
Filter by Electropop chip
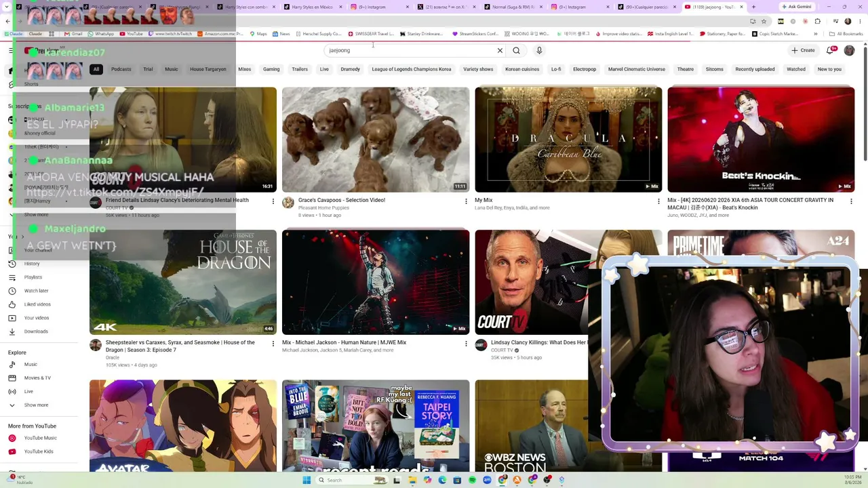[585, 69]
